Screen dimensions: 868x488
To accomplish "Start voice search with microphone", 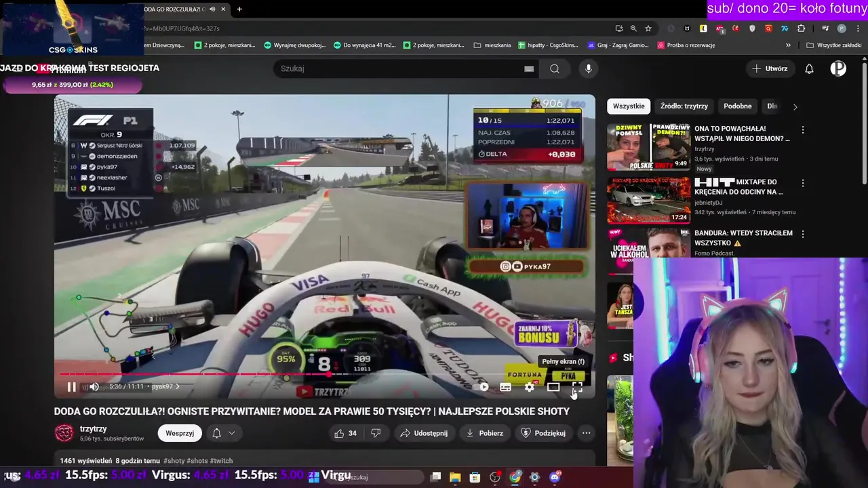I will (x=589, y=68).
